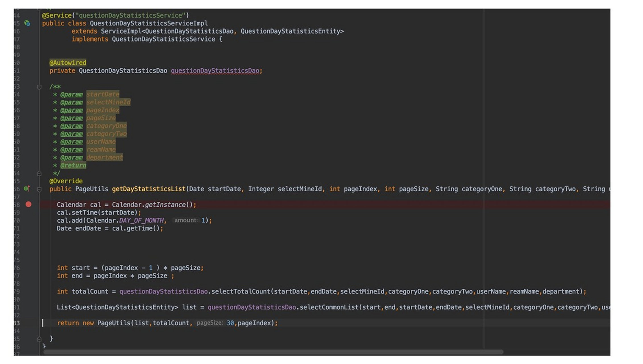
Task: Click the 'amount:' parameter hint
Action: click(x=185, y=220)
